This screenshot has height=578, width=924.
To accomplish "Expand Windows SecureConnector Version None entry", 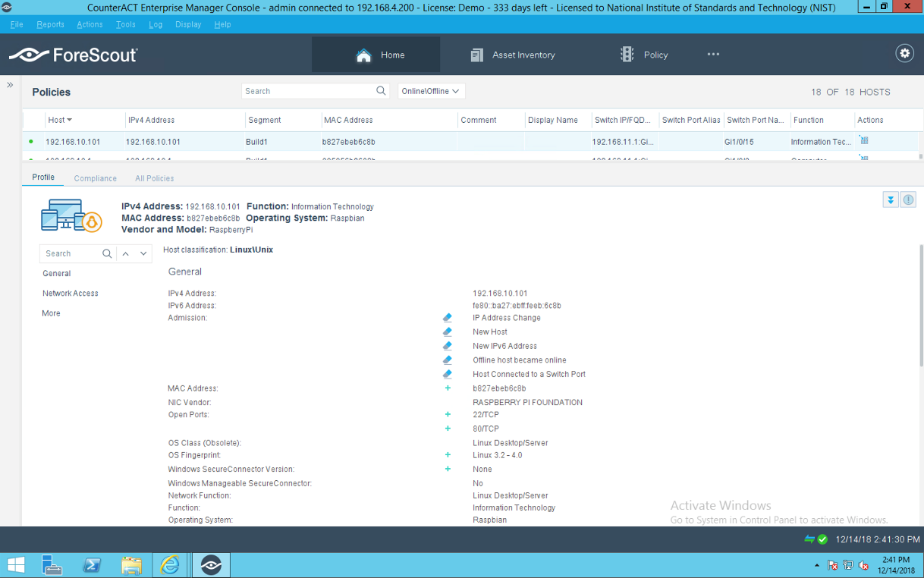I will click(448, 469).
